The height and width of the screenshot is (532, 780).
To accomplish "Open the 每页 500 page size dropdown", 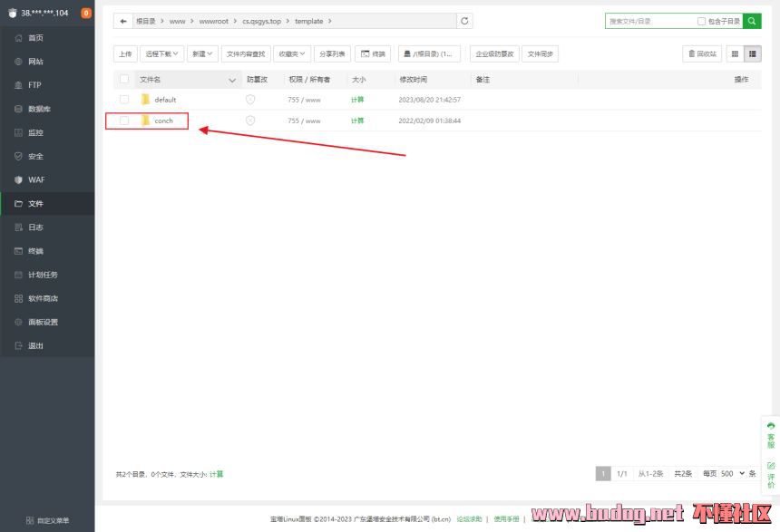I will point(732,473).
